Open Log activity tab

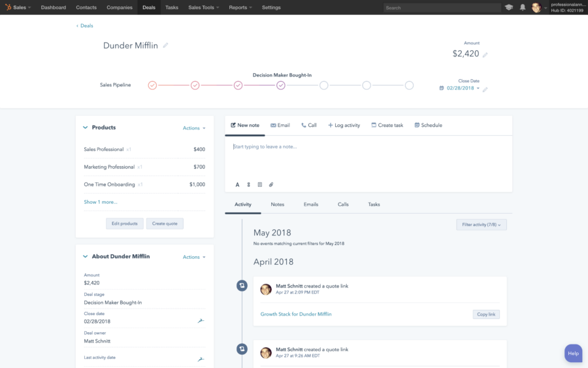coord(344,125)
